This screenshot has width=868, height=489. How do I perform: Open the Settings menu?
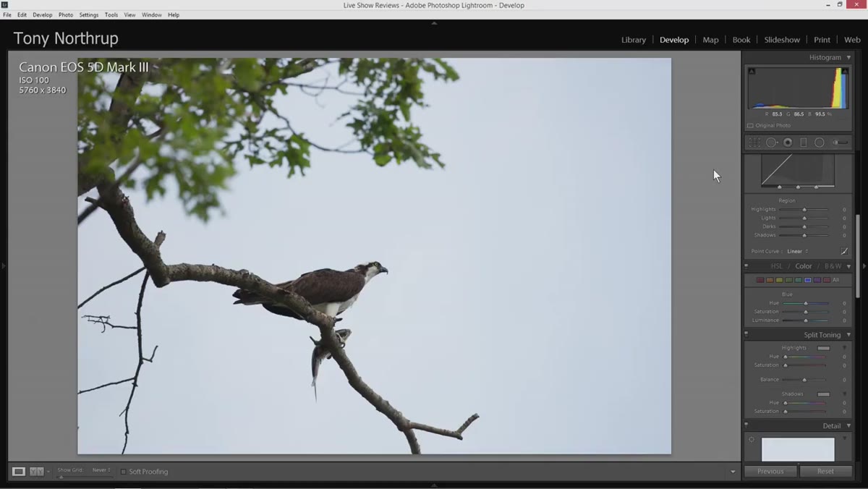click(89, 14)
